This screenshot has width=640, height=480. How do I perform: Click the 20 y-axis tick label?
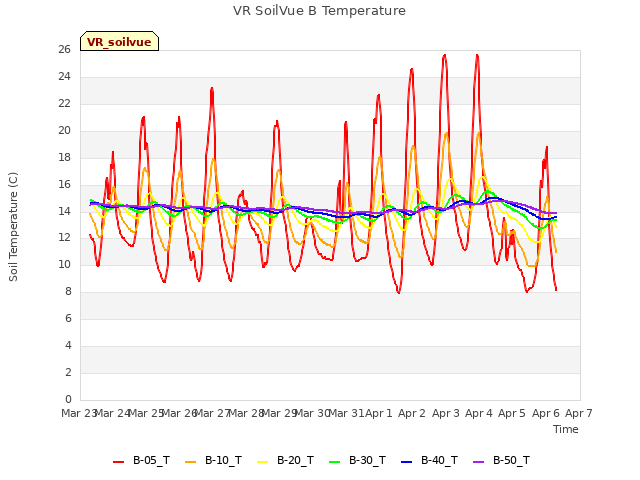point(64,131)
